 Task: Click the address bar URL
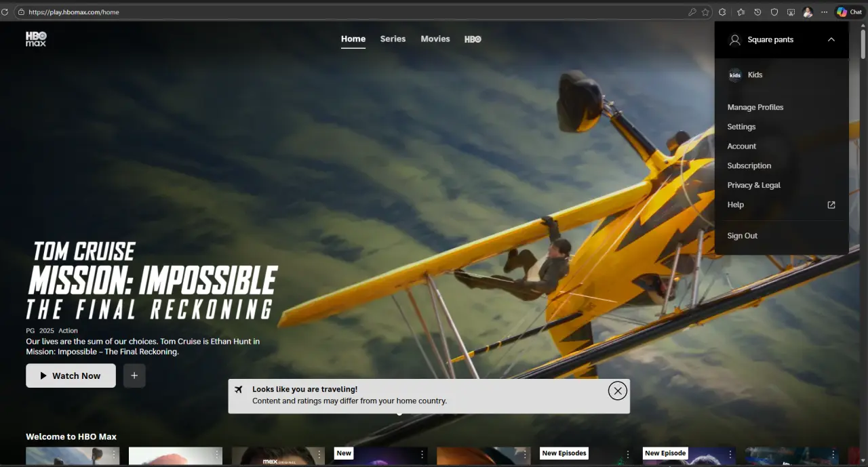tap(74, 12)
